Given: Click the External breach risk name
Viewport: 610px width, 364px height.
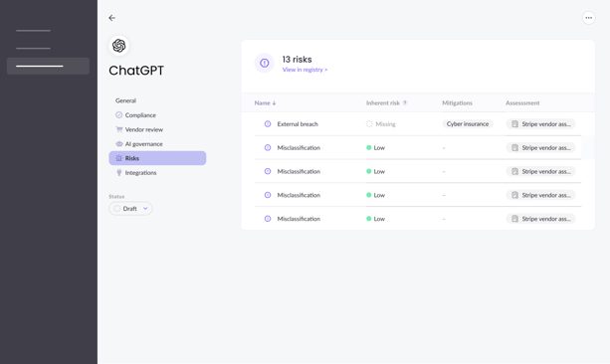Looking at the screenshot, I should [x=298, y=124].
